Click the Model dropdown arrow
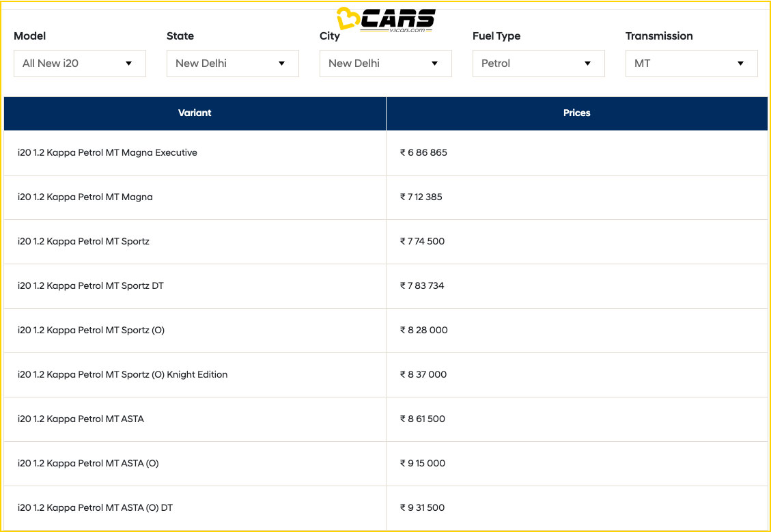 click(x=129, y=63)
